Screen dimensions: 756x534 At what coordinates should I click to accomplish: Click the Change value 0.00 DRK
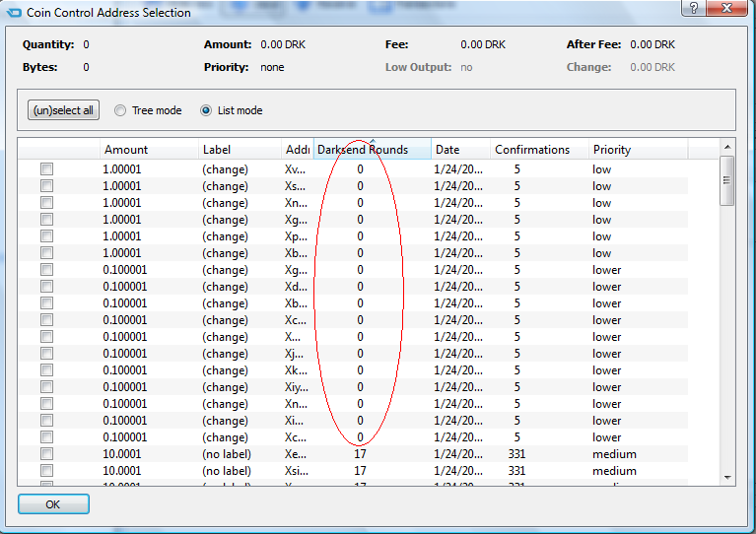coord(653,67)
